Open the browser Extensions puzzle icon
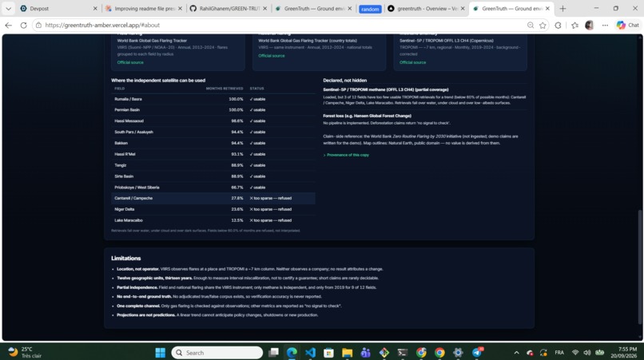The width and height of the screenshot is (644, 360). pyautogui.click(x=558, y=25)
